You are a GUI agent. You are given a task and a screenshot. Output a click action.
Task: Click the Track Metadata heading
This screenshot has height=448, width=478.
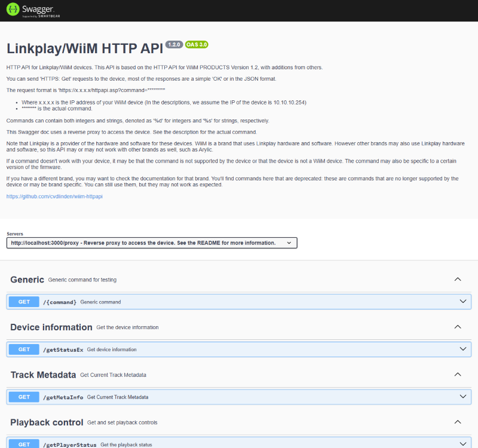pos(43,375)
